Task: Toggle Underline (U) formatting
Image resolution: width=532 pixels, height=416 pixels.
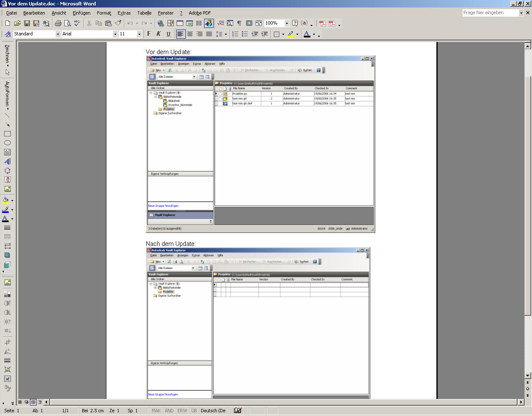Action: click(x=168, y=34)
